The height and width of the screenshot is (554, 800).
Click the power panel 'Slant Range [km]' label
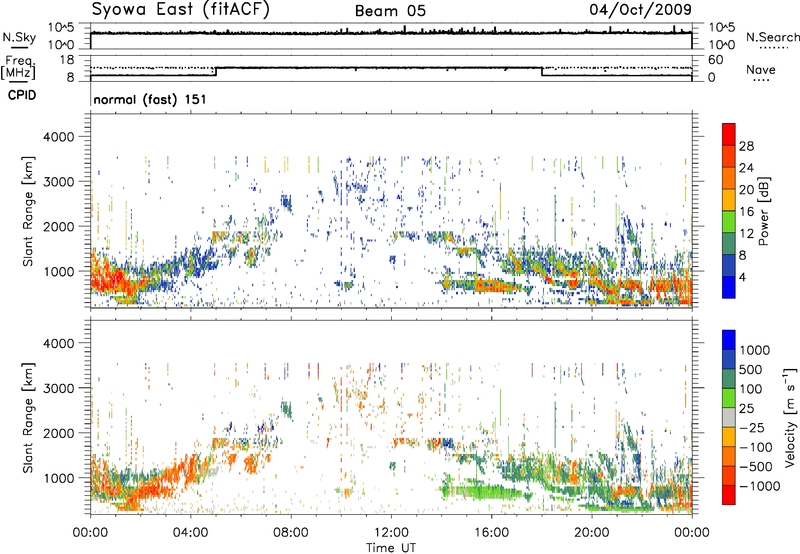point(28,212)
